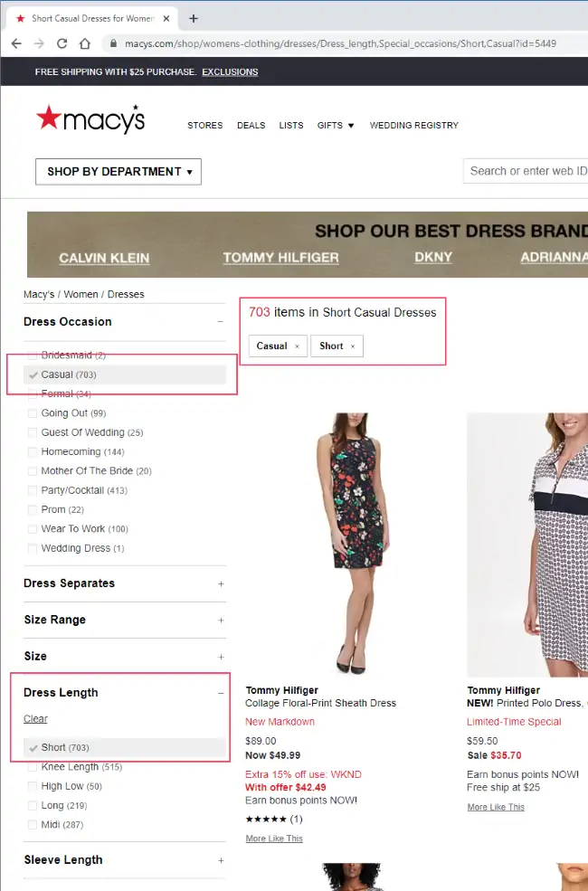
Task: Open Printed Polo Dress product title
Action: click(527, 703)
